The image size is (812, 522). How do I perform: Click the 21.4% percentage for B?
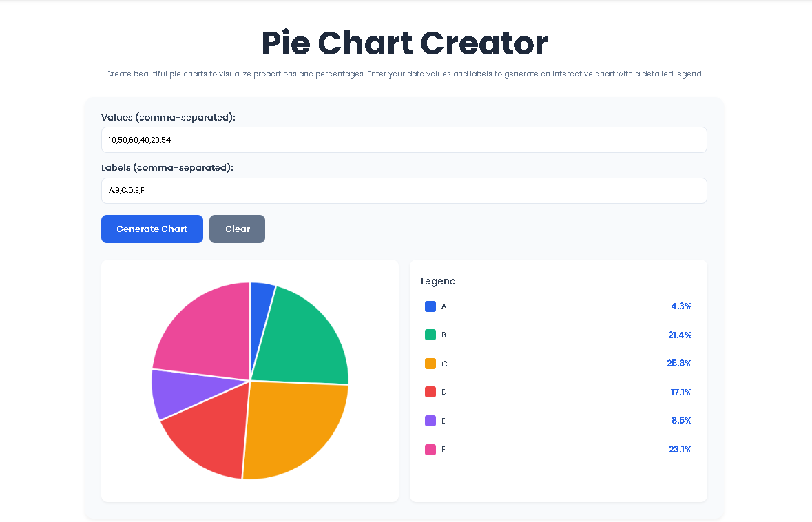pos(680,335)
